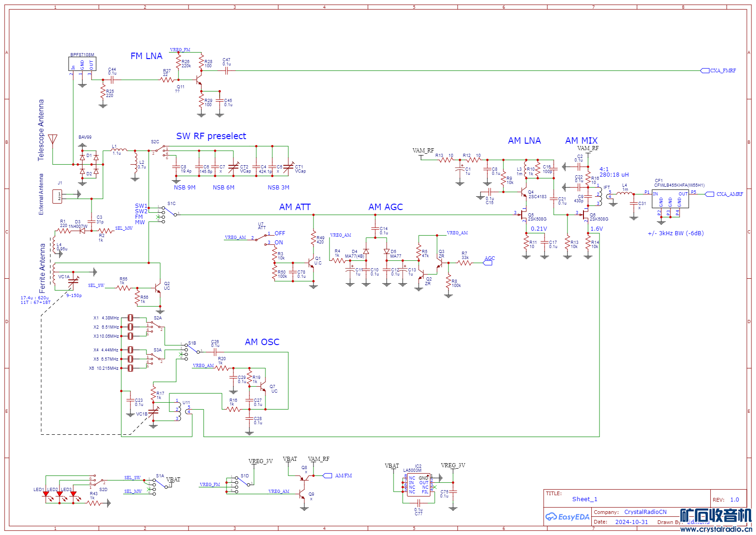Click the "AM ATT" section heading
This screenshot has height=535, width=756.
tap(295, 207)
